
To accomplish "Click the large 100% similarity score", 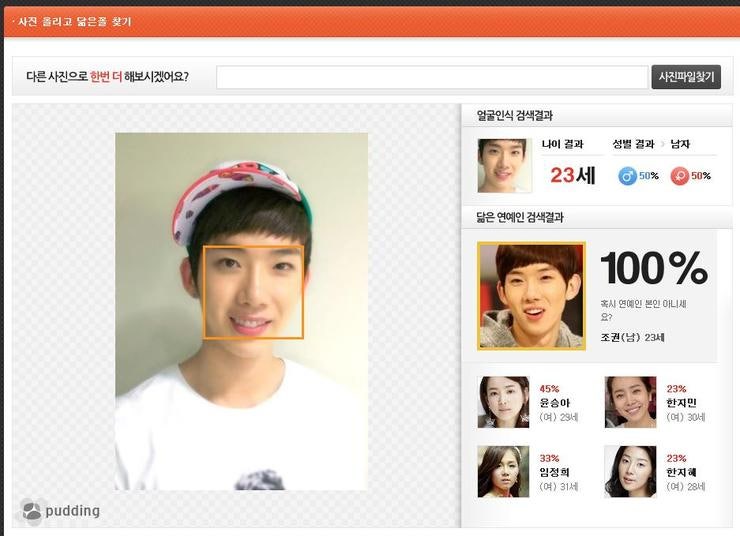I will click(653, 268).
